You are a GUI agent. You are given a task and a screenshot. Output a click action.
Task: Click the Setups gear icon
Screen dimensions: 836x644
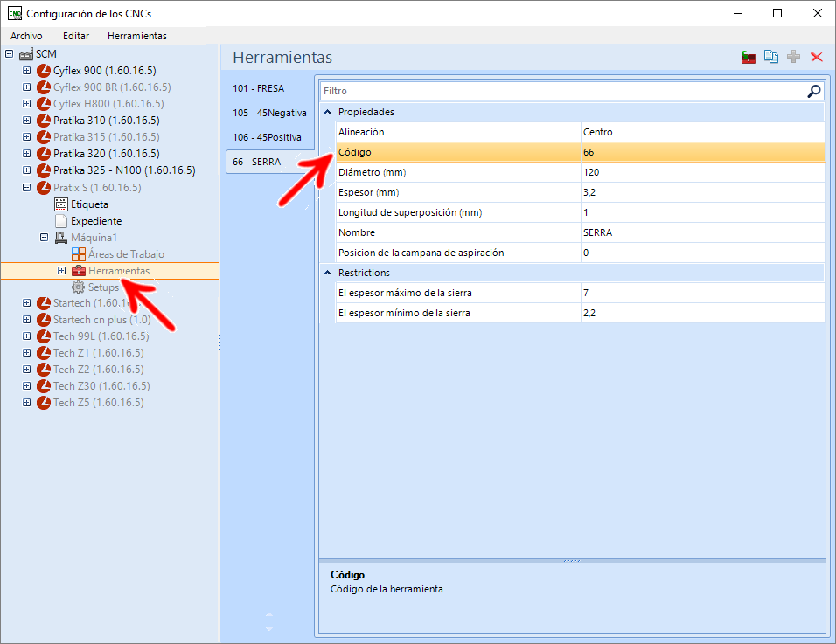click(x=79, y=287)
